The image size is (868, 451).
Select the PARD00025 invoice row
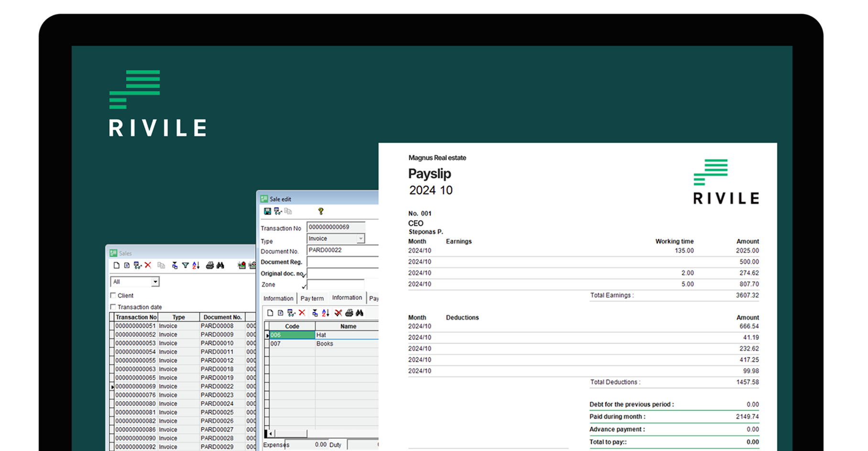(x=217, y=412)
